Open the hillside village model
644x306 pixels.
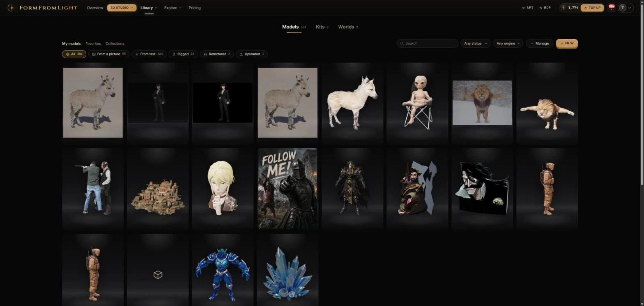click(x=158, y=189)
